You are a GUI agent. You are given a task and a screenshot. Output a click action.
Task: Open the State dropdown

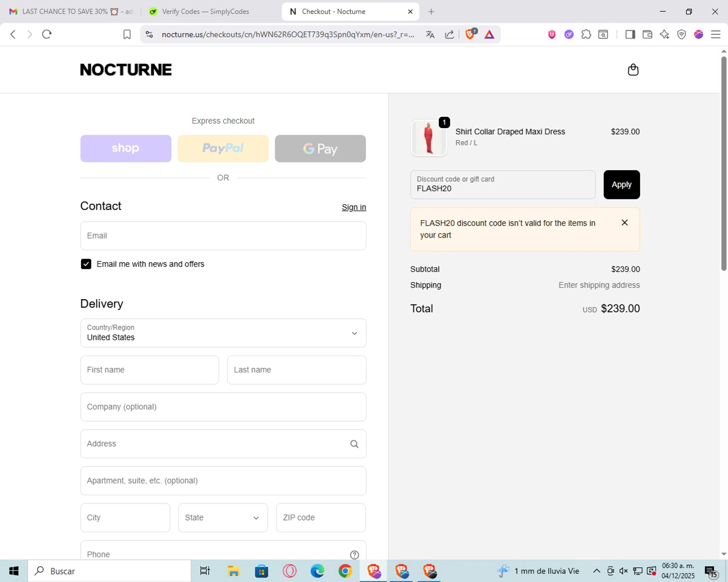223,517
